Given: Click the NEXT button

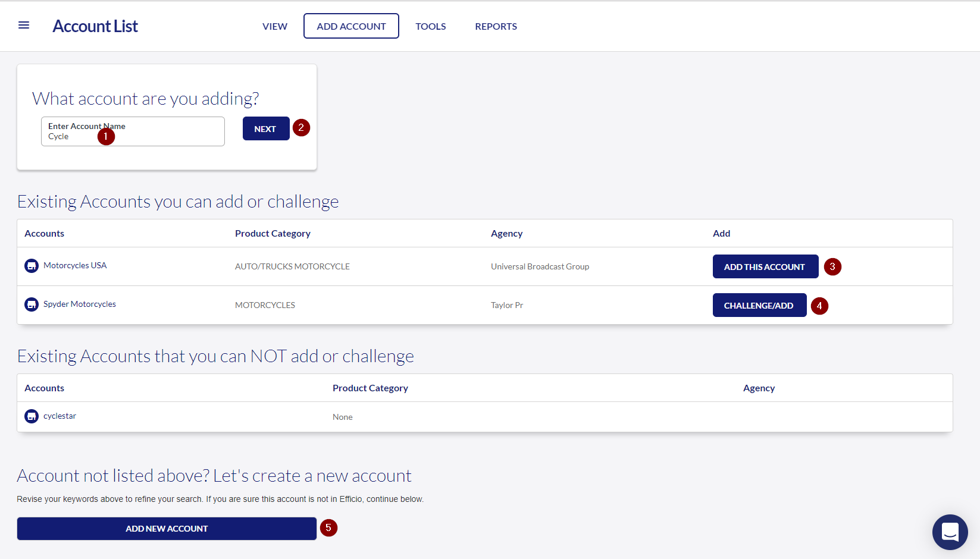Looking at the screenshot, I should pos(266,128).
